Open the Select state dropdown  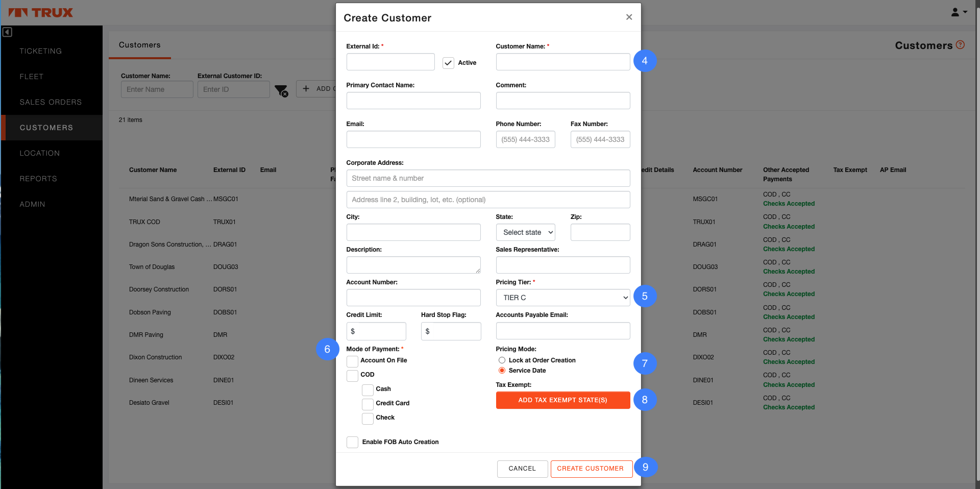tap(525, 232)
